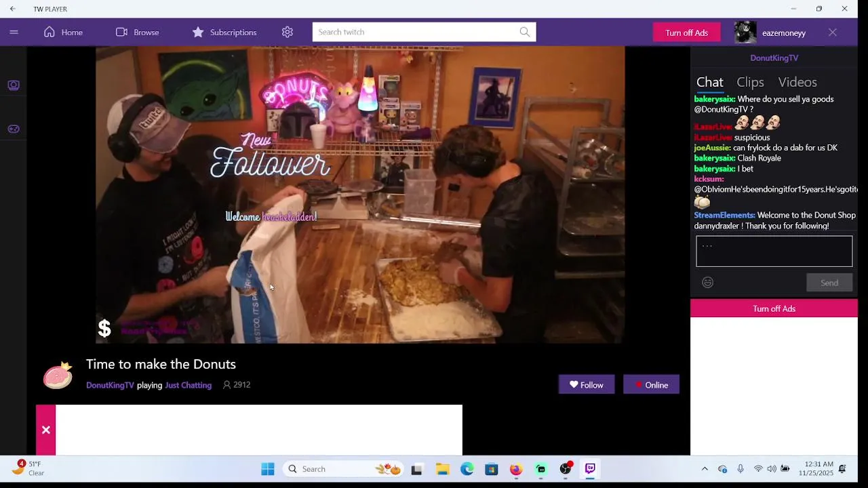Open the Just Chatting category link
This screenshot has width=868, height=488.
[188, 385]
